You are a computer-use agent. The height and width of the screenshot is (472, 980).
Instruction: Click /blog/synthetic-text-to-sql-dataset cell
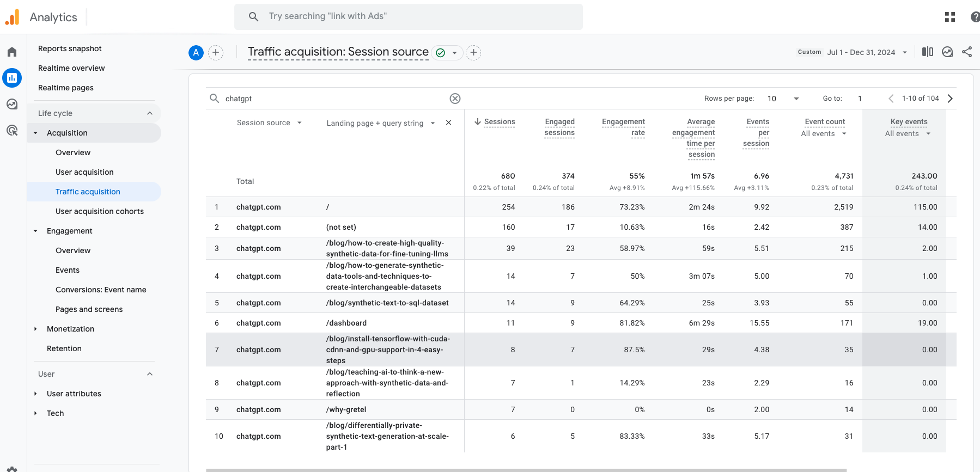click(387, 303)
